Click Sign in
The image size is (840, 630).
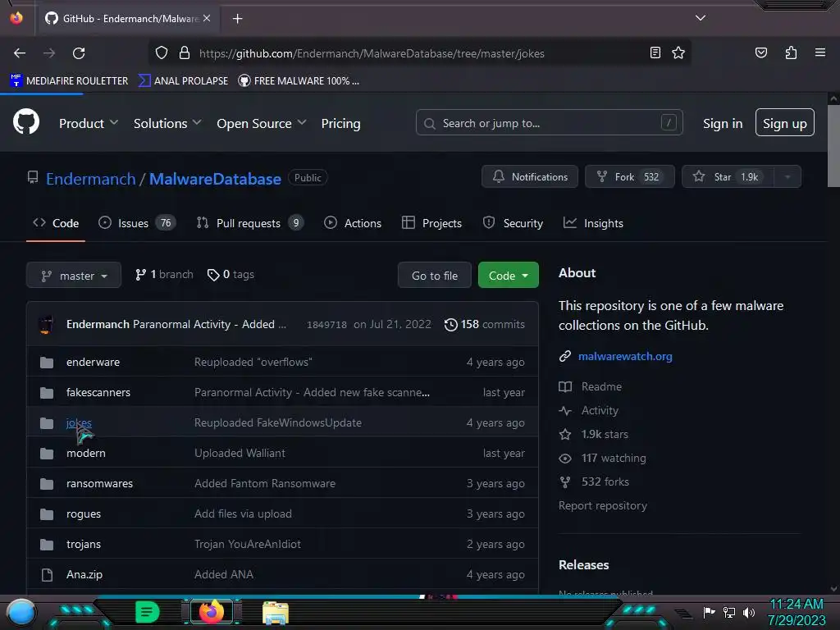point(723,123)
